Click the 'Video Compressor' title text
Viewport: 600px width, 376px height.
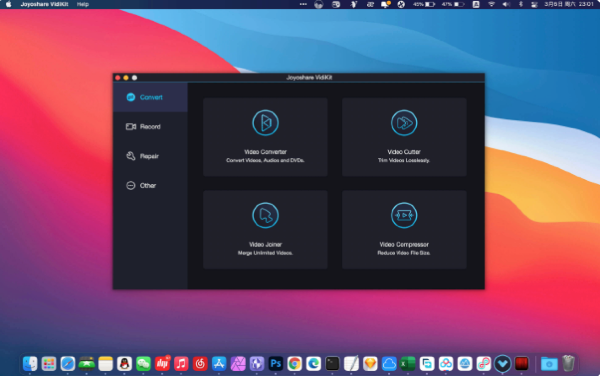tap(404, 244)
